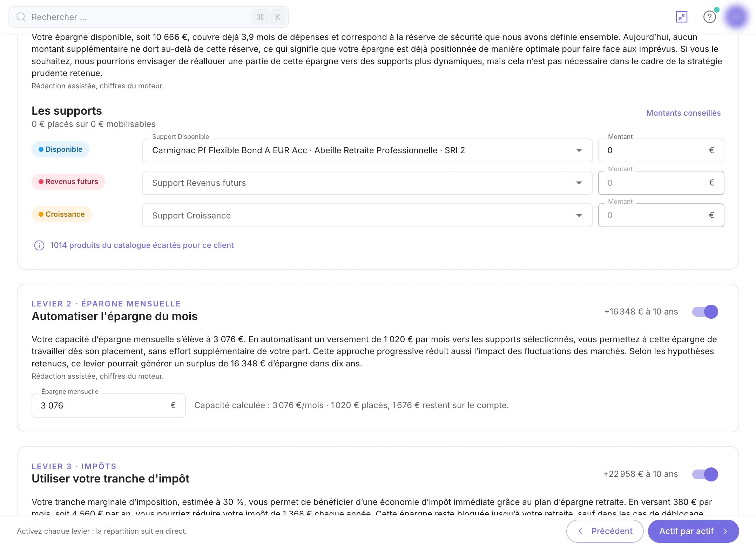
Task: Click the Montants conseillés link
Action: [x=683, y=113]
